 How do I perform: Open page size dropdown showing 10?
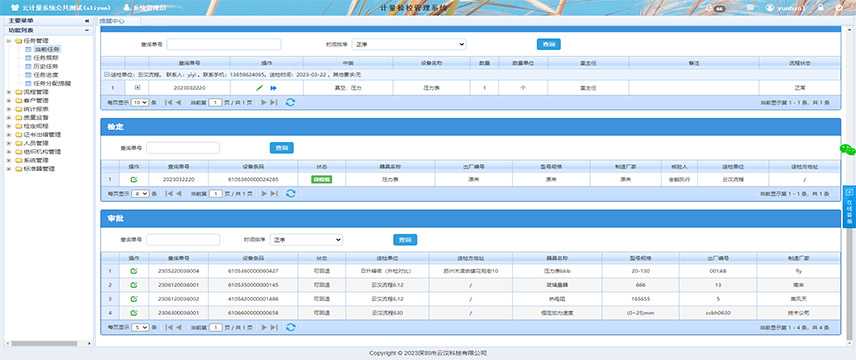click(140, 102)
